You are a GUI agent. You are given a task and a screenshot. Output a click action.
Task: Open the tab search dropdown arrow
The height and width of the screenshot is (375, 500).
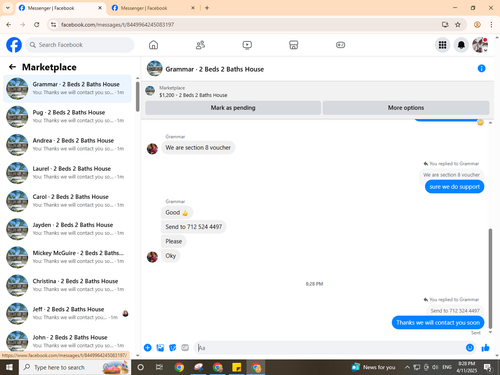tap(8, 8)
